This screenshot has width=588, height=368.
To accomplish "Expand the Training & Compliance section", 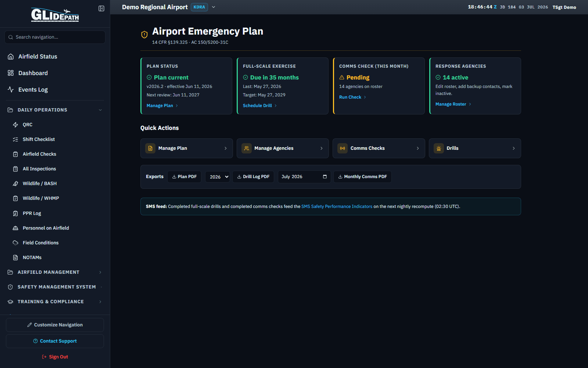I will click(100, 302).
